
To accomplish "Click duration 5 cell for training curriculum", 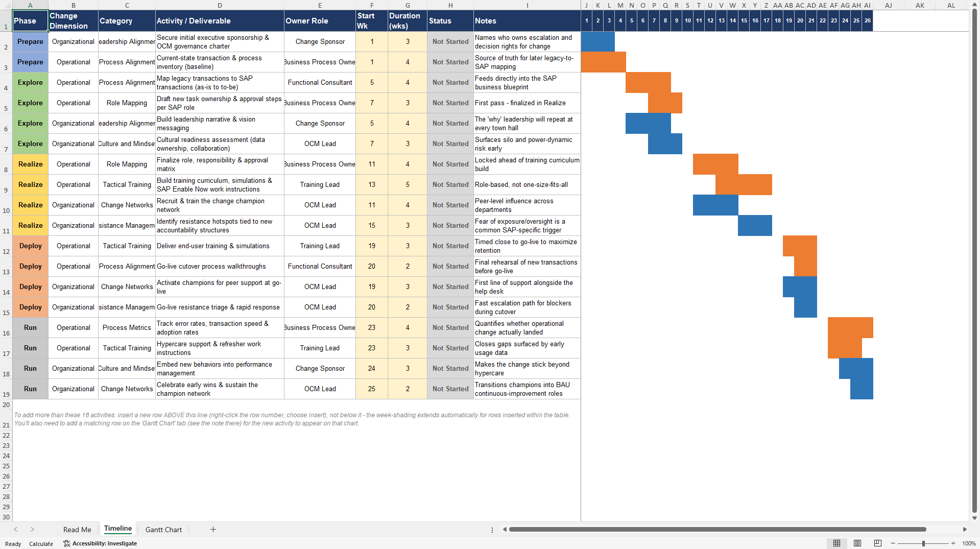I will [408, 185].
